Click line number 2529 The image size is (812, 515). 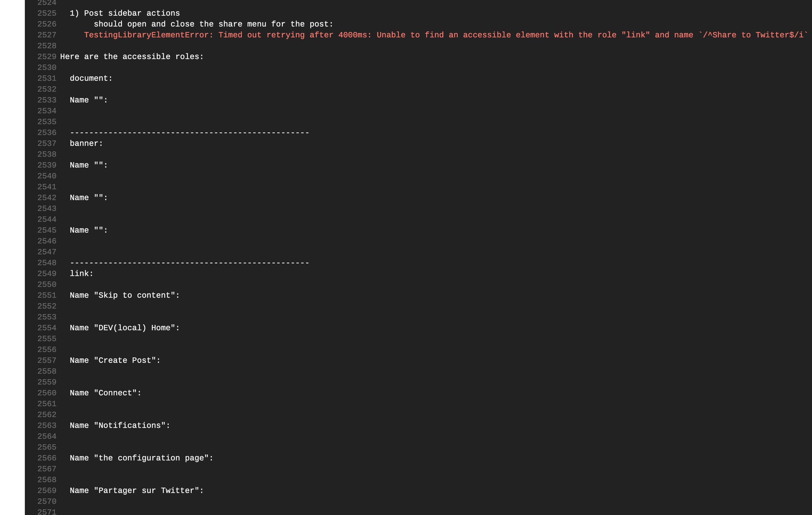47,57
